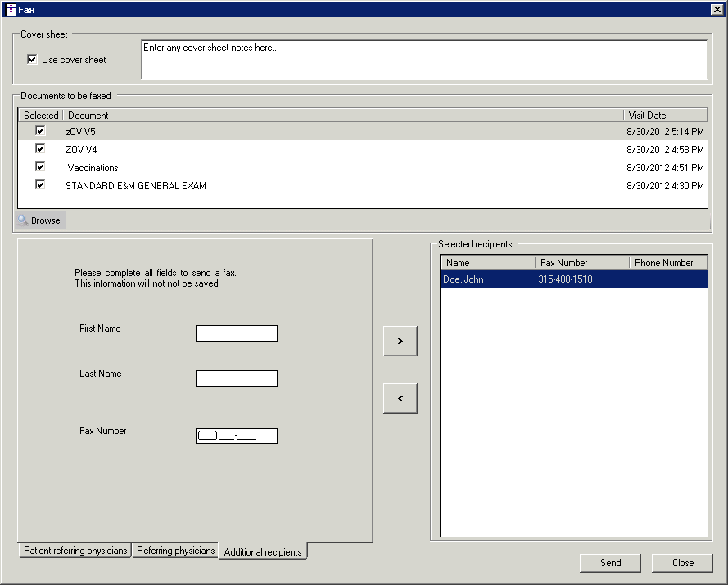Uncheck the zOV V5 document checkbox
Screen dimensions: 728x585
pyautogui.click(x=39, y=130)
